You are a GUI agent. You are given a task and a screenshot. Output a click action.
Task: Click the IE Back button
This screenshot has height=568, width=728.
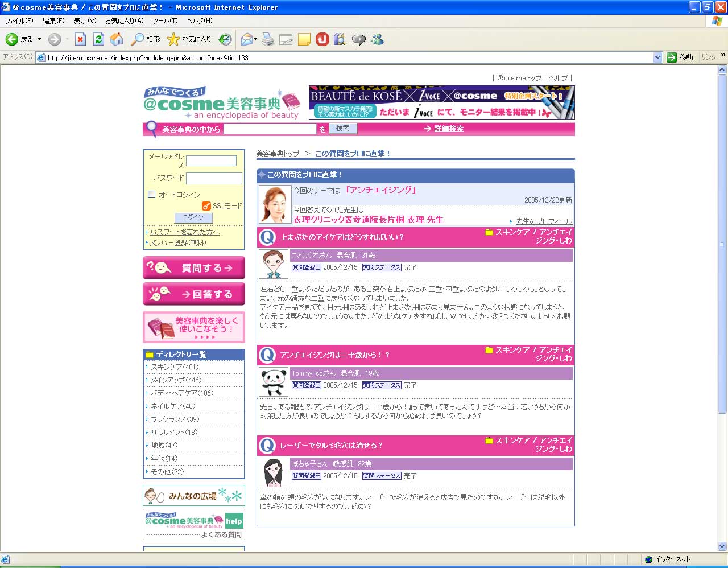[19, 39]
